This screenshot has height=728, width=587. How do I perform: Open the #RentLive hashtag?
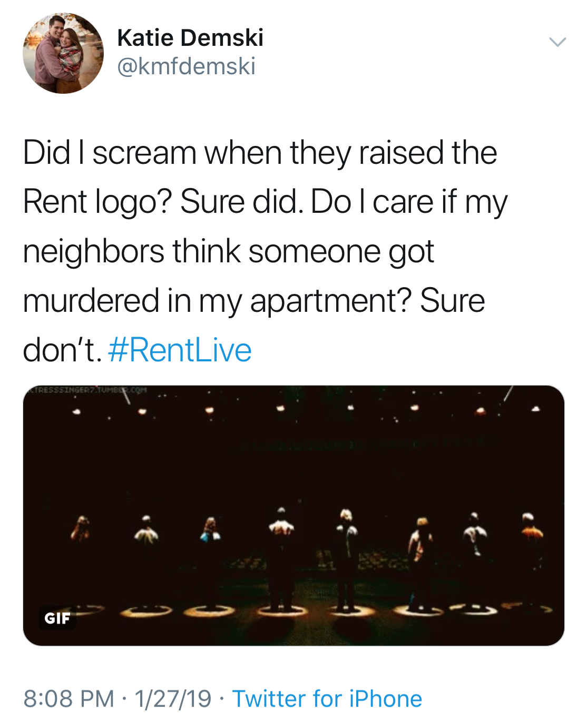[180, 350]
